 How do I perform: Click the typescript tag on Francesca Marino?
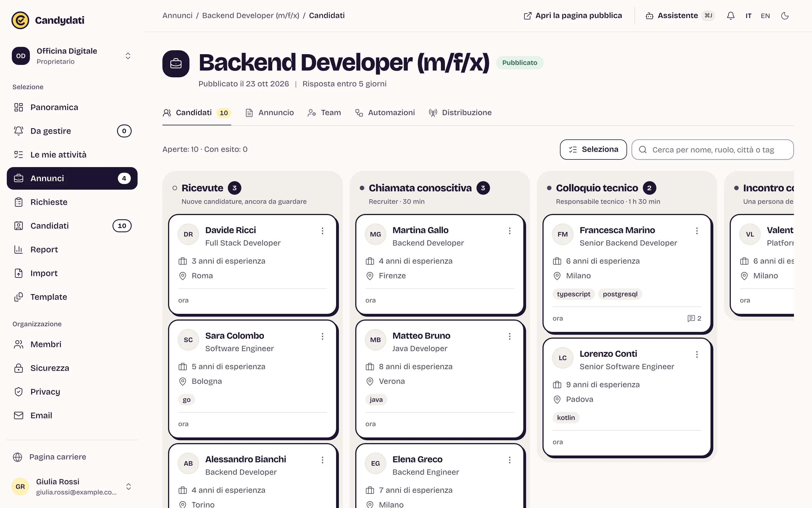click(x=573, y=294)
